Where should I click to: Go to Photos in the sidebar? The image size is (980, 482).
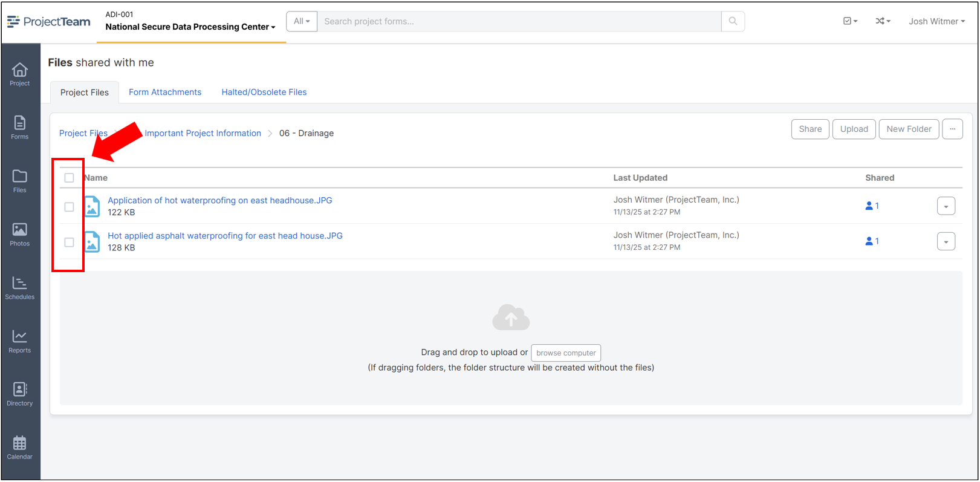click(20, 235)
